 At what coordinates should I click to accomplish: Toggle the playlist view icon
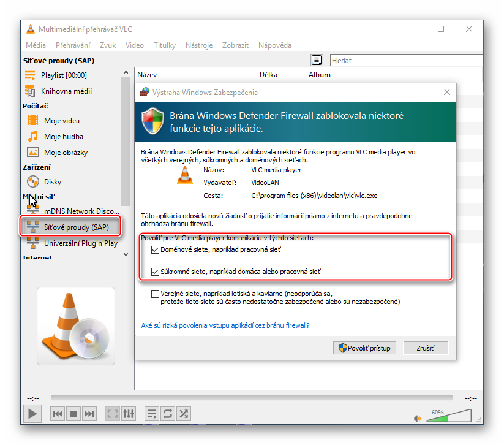coord(152,414)
